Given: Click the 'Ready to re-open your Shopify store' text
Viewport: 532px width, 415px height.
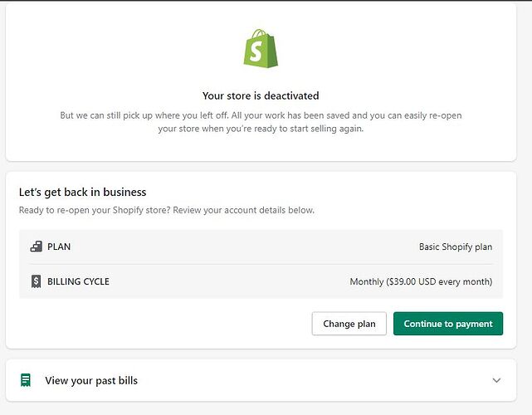Looking at the screenshot, I should click(166, 210).
